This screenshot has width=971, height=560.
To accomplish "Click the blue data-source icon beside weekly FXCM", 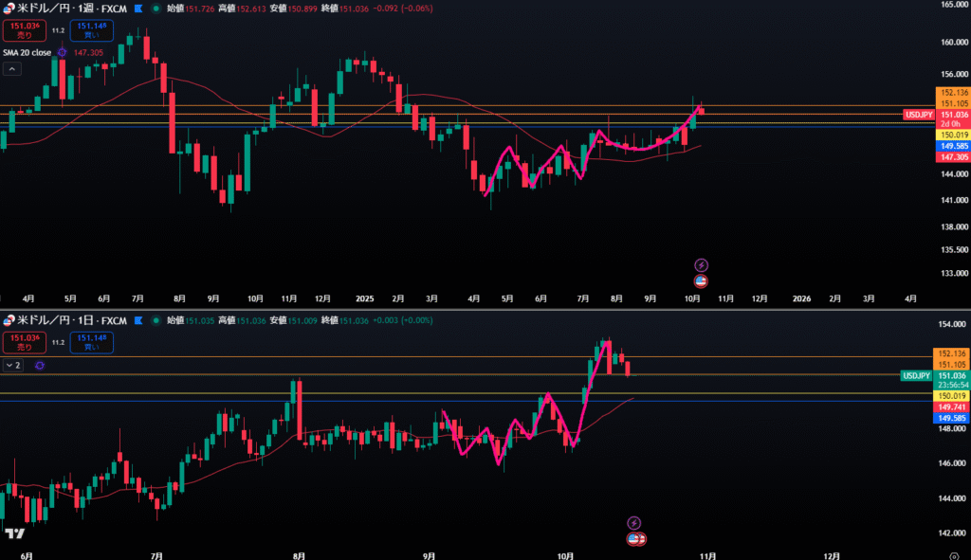I will coord(140,8).
